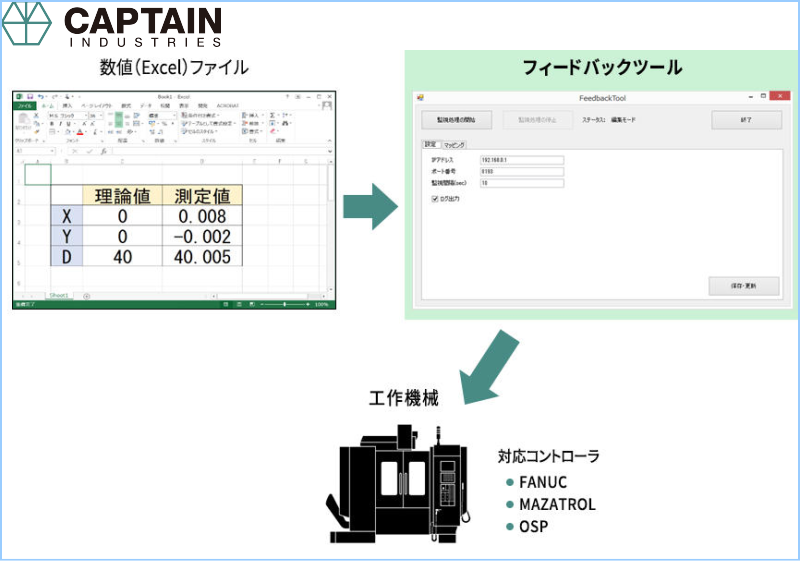Expand the Excel formula bar chevron
800x561 pixels.
pyautogui.click(x=330, y=151)
